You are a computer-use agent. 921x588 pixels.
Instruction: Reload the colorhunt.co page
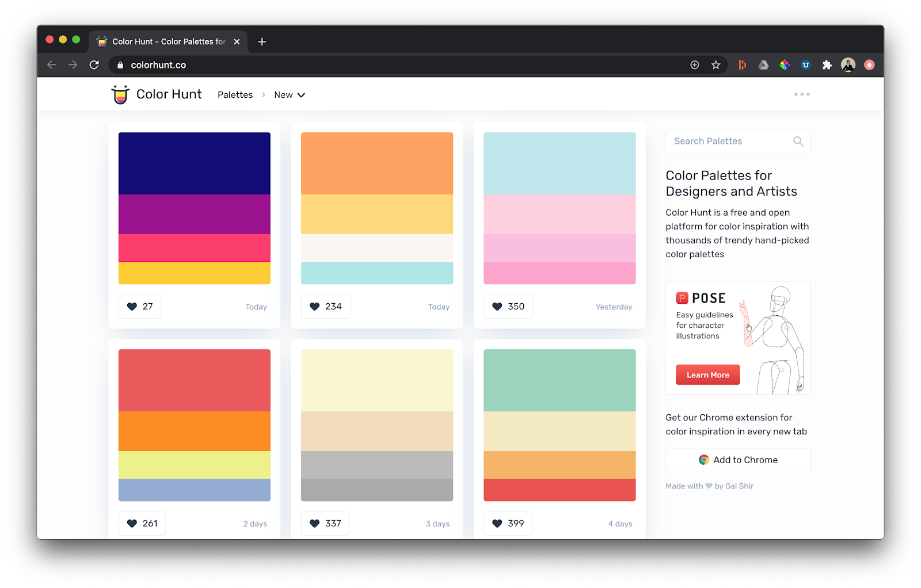point(94,65)
